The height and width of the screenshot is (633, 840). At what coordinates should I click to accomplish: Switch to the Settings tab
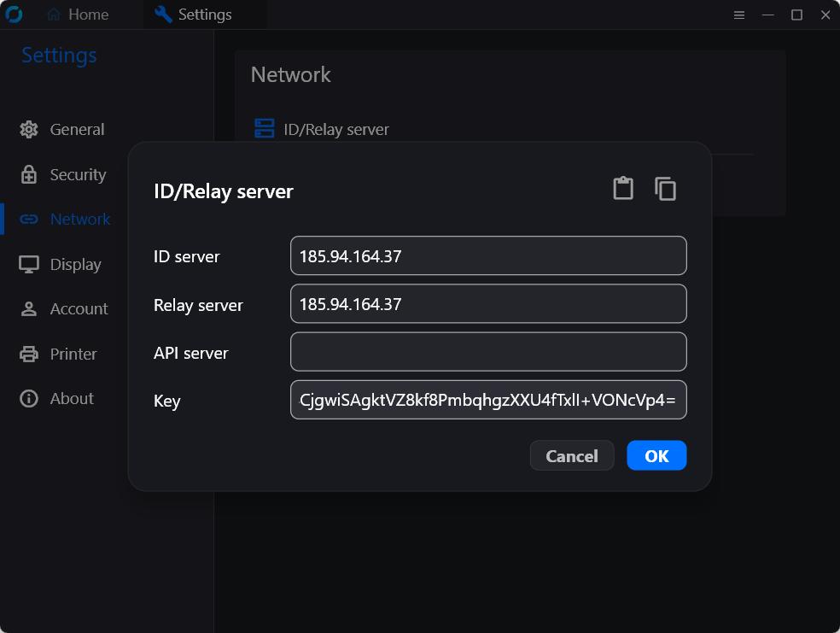pos(194,15)
